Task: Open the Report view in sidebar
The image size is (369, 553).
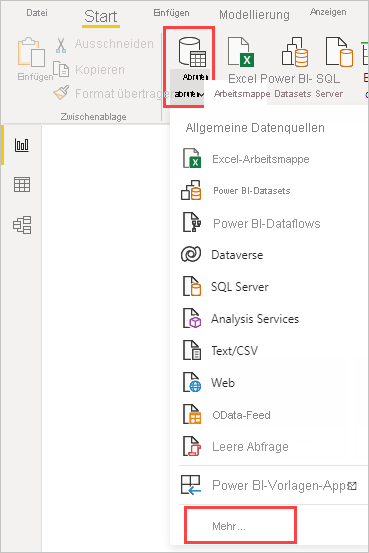Action: [22, 145]
